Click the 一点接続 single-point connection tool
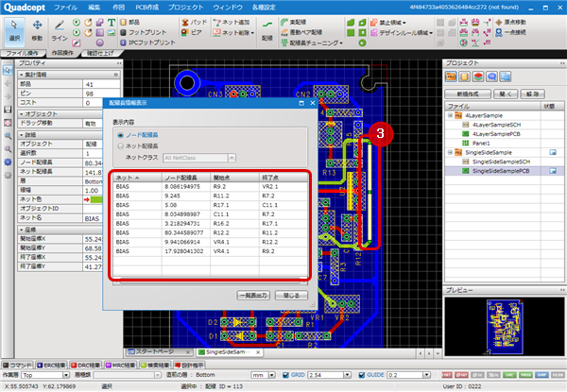Screen dimensions: 567x392 [x=510, y=32]
